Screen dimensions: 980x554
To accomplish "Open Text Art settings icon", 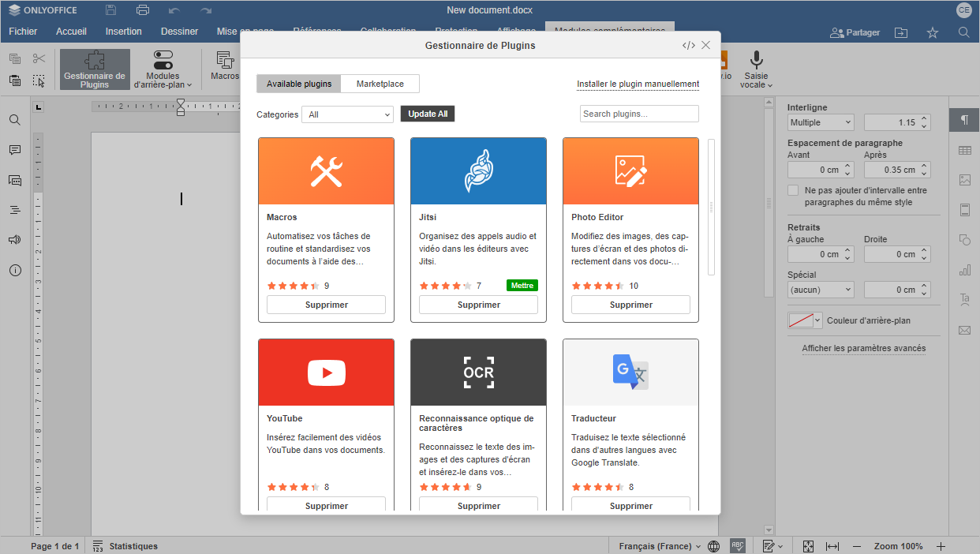I will [964, 300].
